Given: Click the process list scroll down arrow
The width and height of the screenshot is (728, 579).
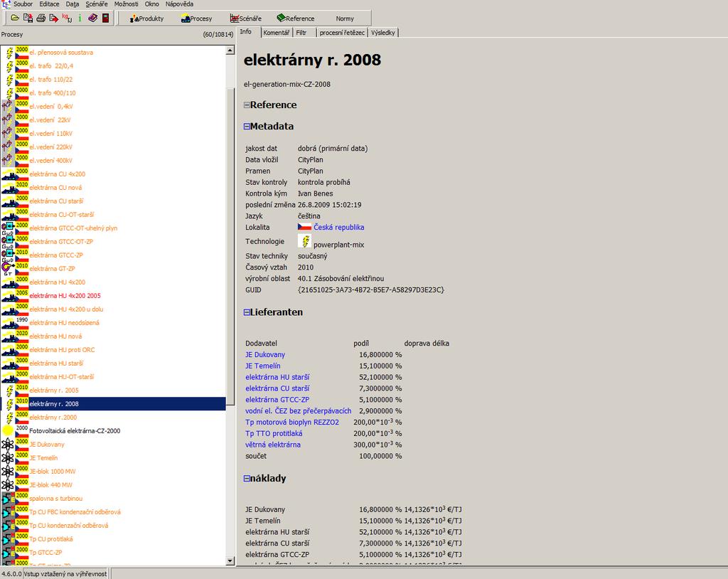Looking at the screenshot, I should [x=230, y=561].
